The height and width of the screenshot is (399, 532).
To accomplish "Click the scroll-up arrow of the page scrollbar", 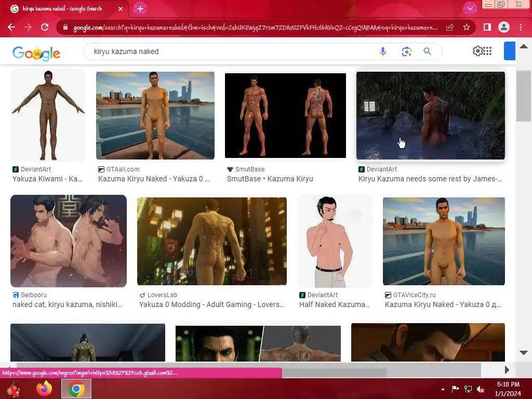I will (524, 46).
